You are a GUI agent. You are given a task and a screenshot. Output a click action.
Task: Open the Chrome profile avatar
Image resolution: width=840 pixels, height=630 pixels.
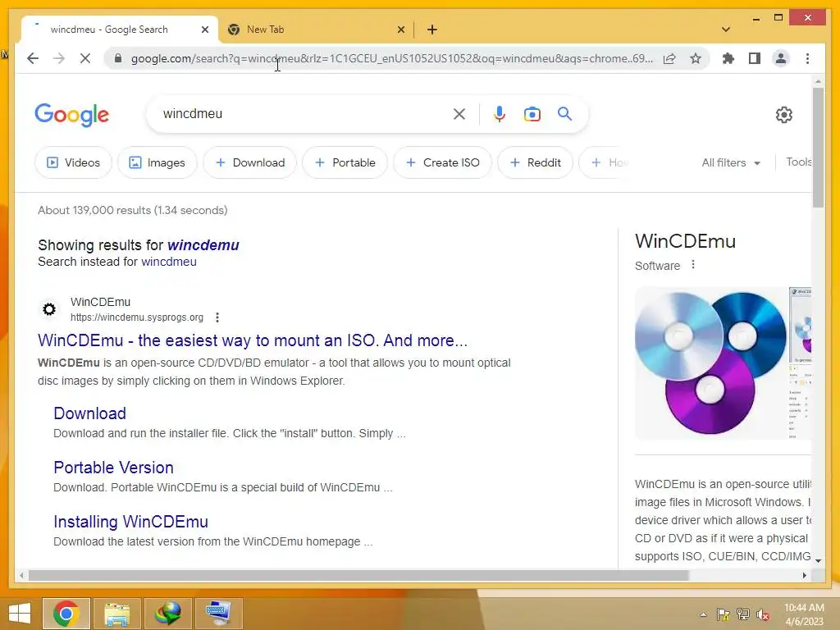click(x=781, y=58)
